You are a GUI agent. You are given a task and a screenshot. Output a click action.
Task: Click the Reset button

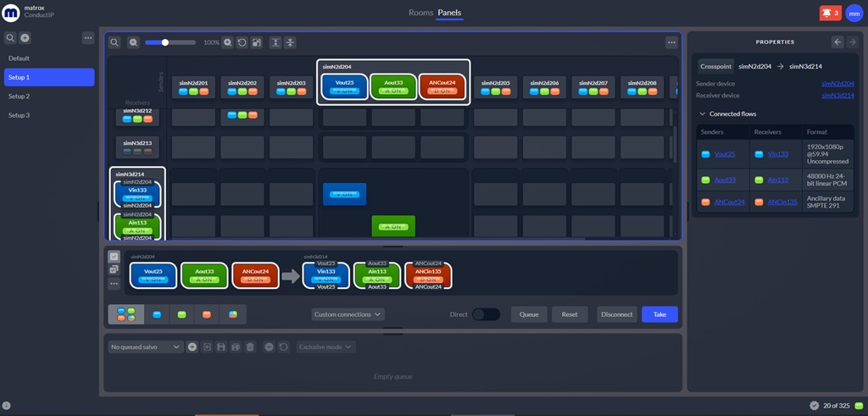pyautogui.click(x=570, y=314)
